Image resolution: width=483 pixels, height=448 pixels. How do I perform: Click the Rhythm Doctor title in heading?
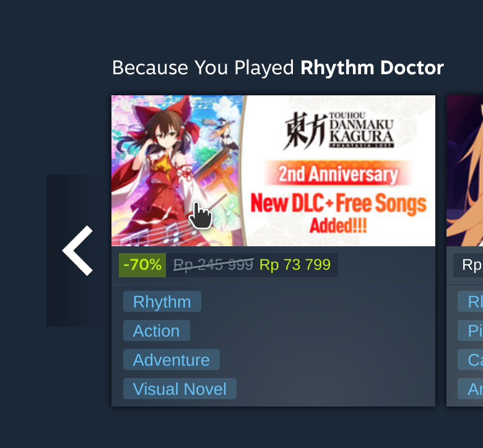(372, 67)
